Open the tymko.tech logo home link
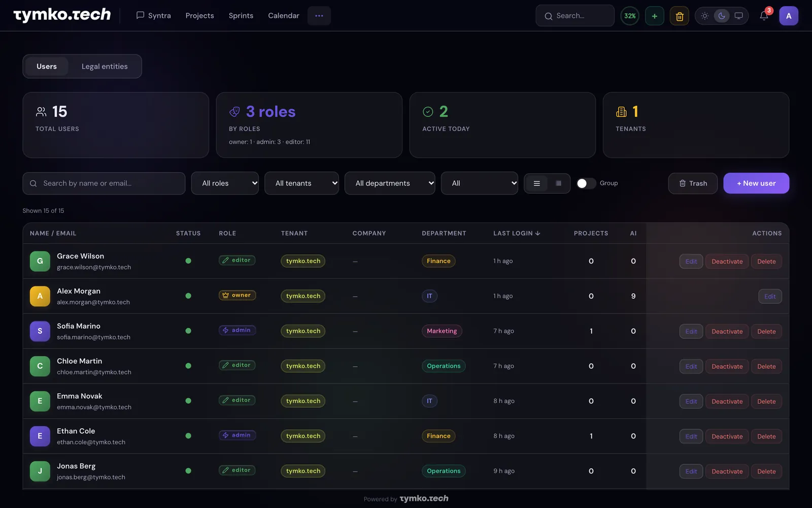 [x=62, y=15]
